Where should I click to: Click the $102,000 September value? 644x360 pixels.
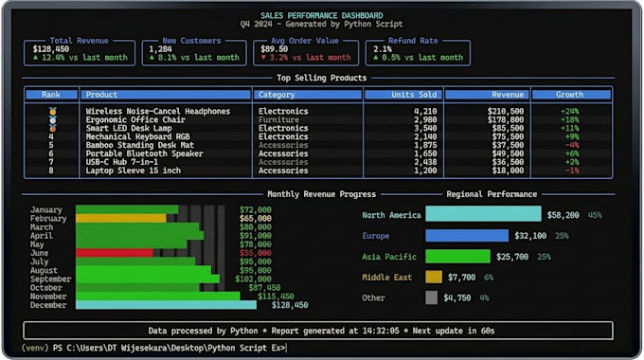coord(253,279)
